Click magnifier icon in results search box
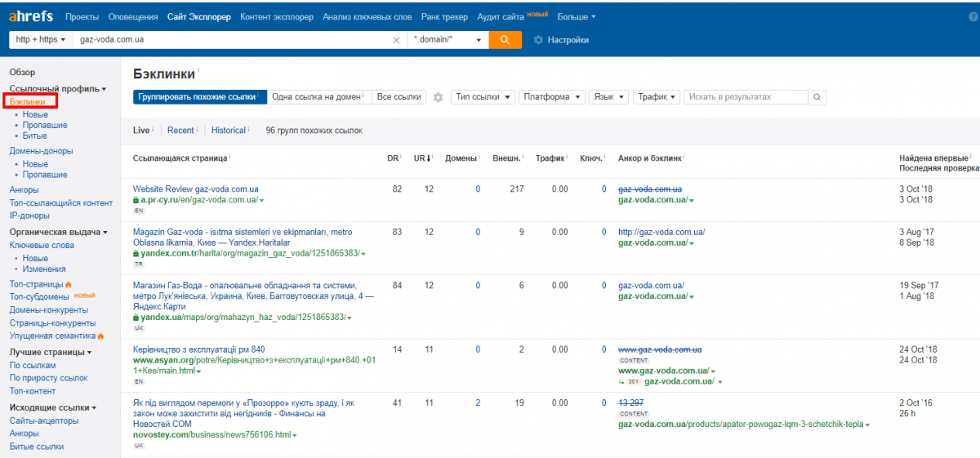 point(817,97)
